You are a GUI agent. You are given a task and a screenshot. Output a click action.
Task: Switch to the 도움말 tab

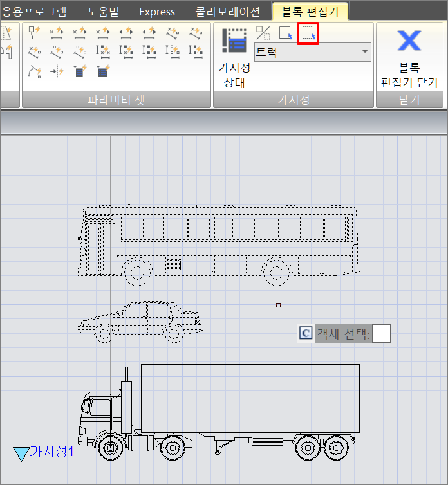103,12
